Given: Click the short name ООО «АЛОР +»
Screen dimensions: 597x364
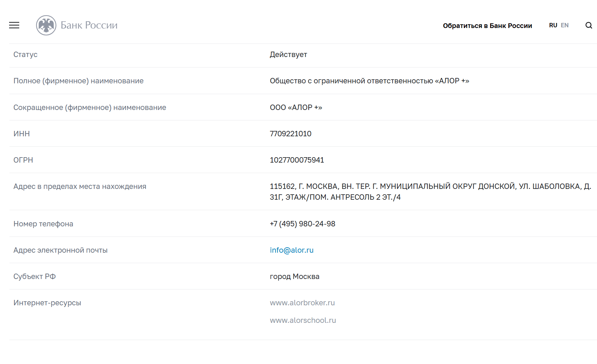Looking at the screenshot, I should pos(296,107).
